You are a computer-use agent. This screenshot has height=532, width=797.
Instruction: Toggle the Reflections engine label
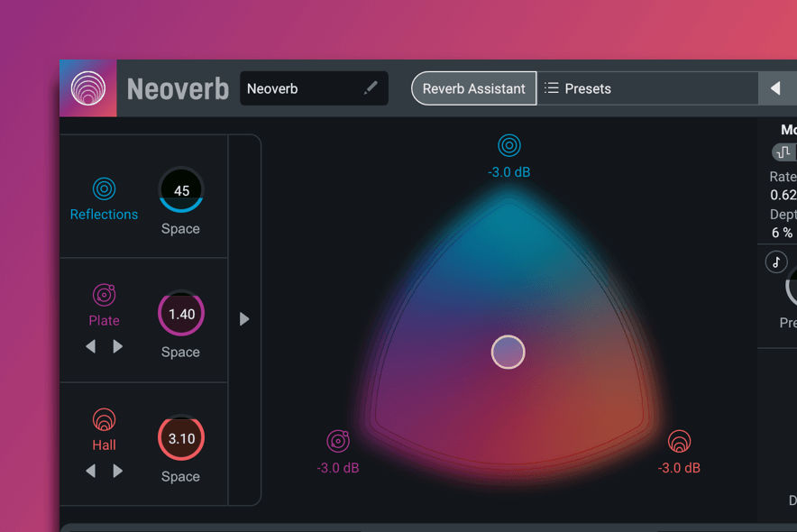click(105, 215)
